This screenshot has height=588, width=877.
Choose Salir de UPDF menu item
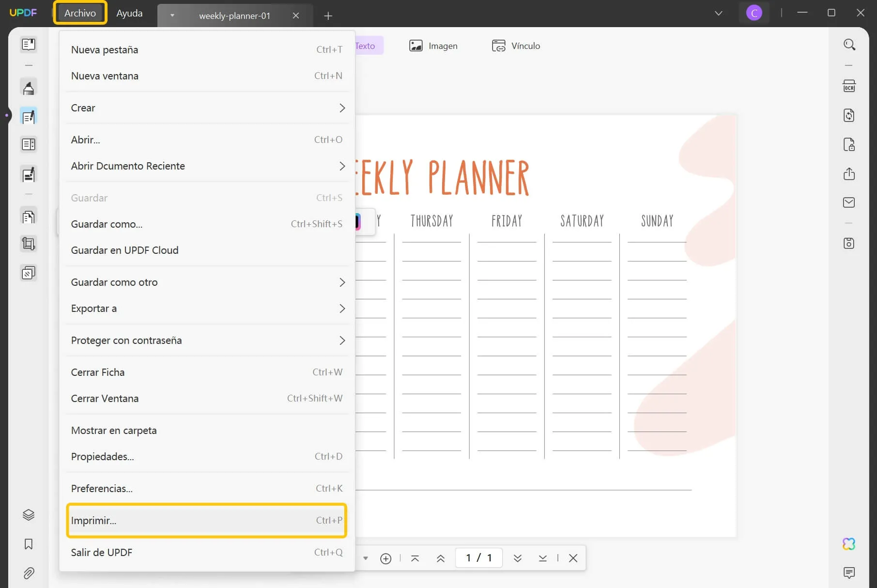click(x=207, y=553)
